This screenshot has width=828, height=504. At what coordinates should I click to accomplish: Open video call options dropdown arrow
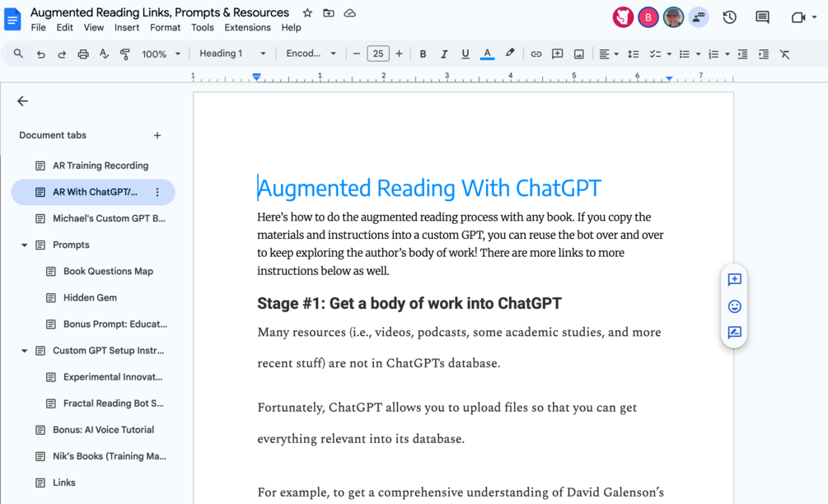click(x=814, y=17)
